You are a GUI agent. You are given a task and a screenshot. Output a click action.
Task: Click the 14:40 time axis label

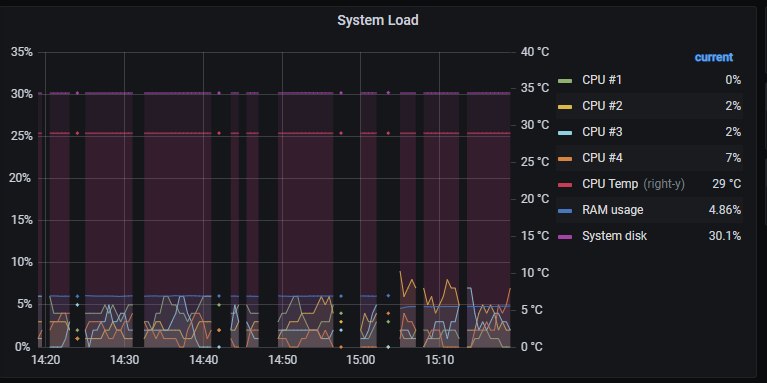click(x=203, y=360)
